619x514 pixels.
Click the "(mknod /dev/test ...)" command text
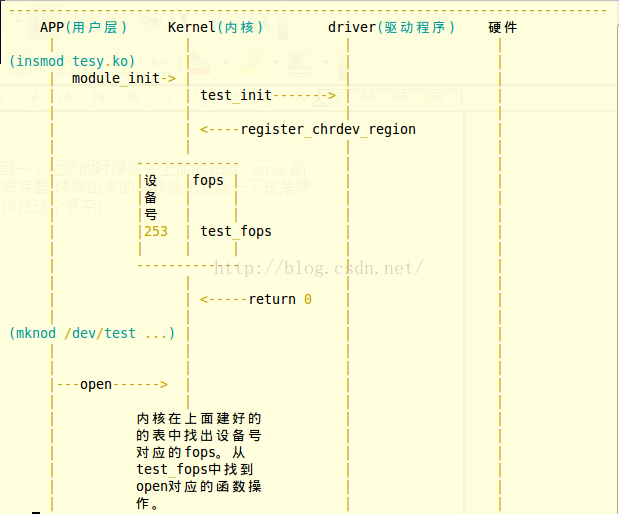tap(92, 333)
